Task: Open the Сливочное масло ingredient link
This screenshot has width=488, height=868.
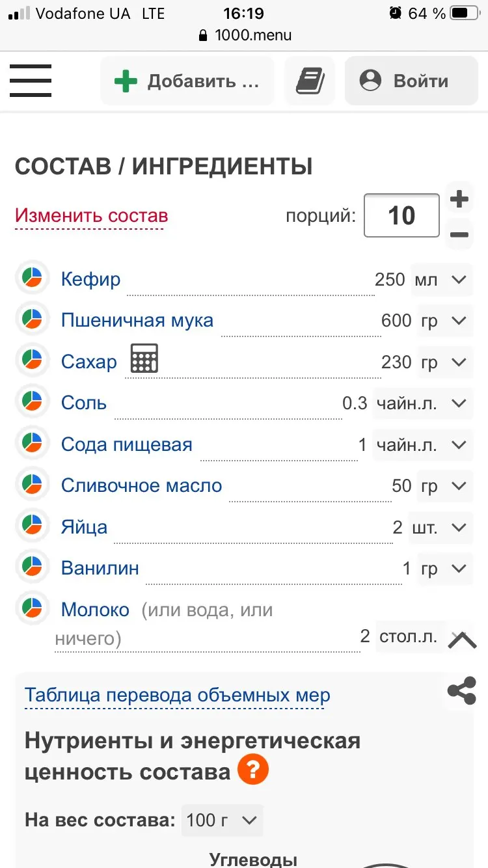Action: click(x=141, y=485)
